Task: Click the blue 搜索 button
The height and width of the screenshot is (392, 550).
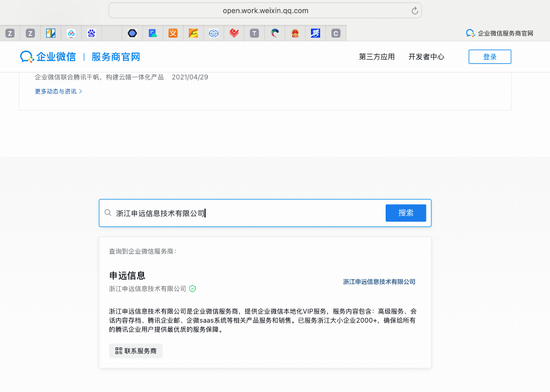Action: (x=406, y=213)
